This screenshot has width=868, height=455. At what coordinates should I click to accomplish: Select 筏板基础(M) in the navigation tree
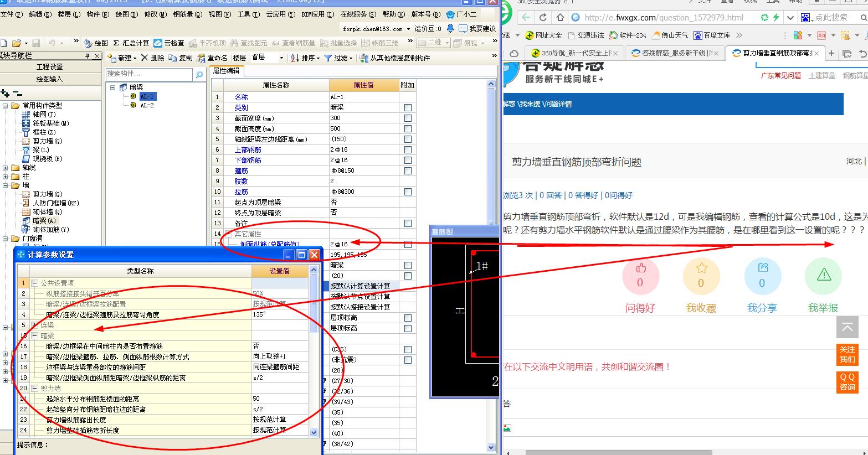click(51, 123)
